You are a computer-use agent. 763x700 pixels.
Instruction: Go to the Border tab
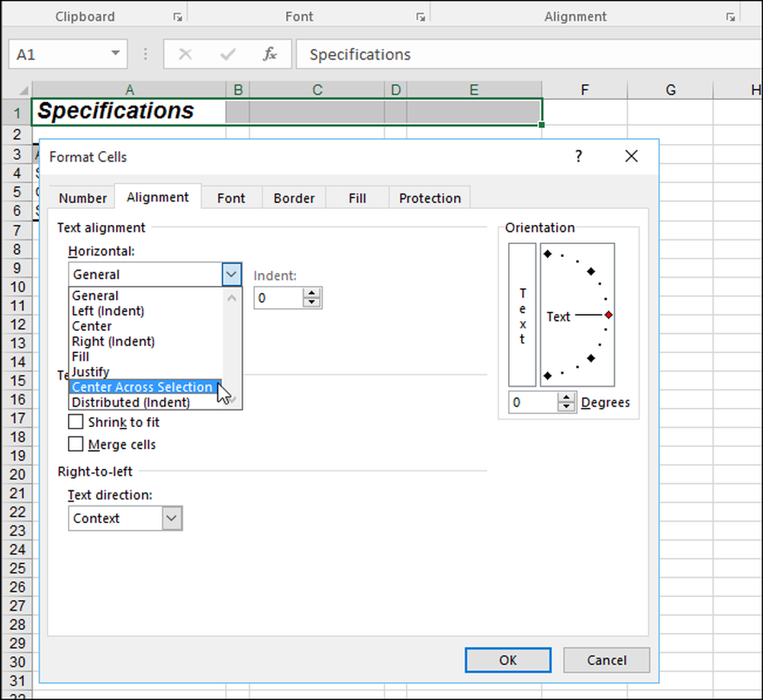(x=294, y=198)
